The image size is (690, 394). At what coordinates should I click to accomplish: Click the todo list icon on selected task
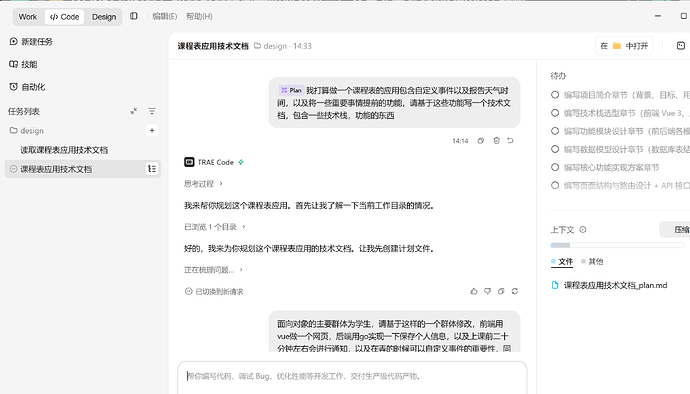click(152, 169)
